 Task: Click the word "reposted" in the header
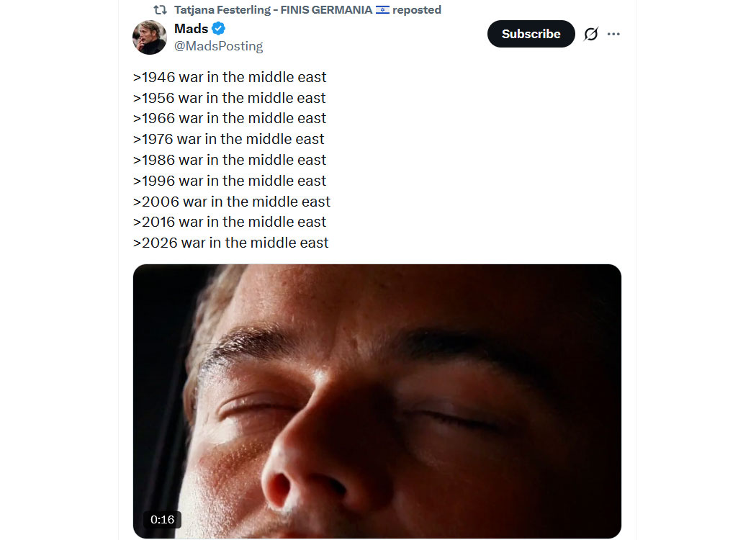(x=417, y=10)
